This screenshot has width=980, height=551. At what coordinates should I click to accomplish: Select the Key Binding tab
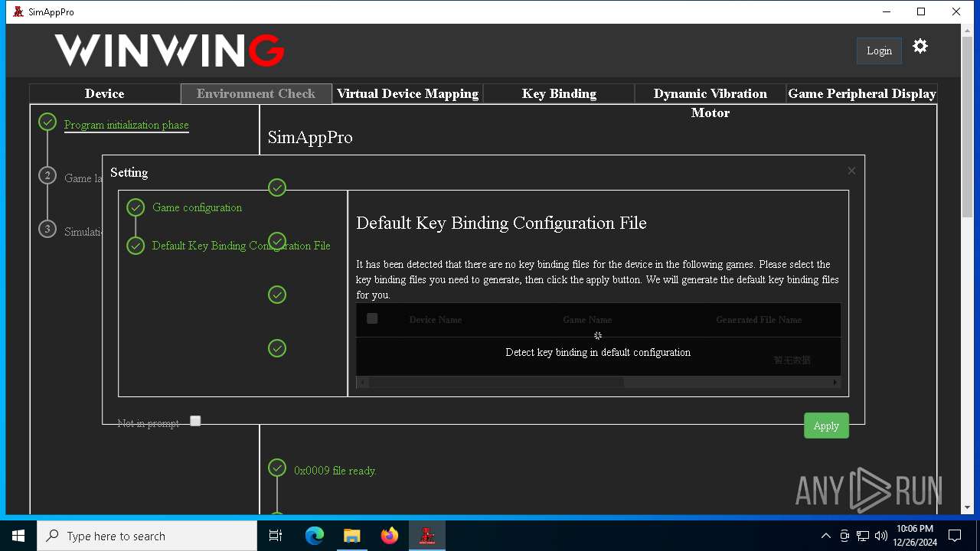point(559,93)
